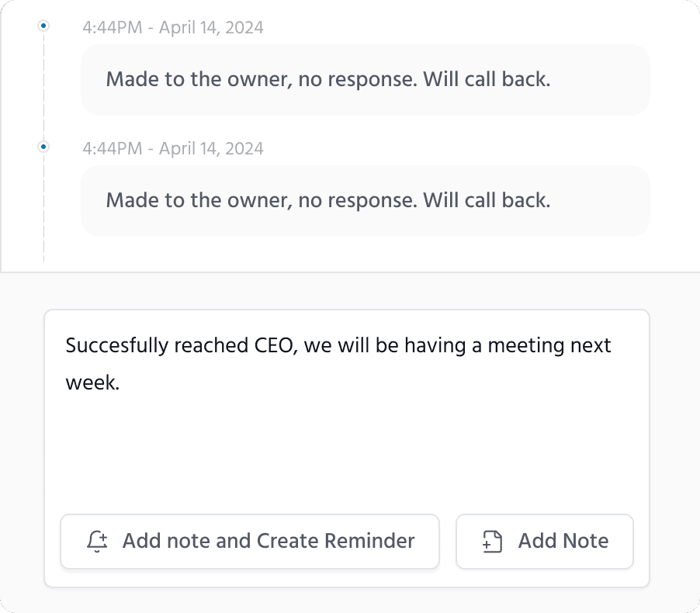Open the first 'Made to the owner' note
Viewport: 700px width, 613px height.
pyautogui.click(x=365, y=80)
